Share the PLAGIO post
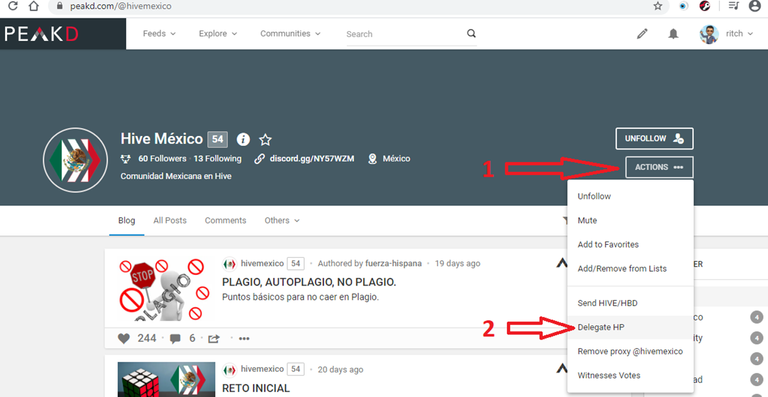Screen dimensions: 768x397 tap(214, 339)
